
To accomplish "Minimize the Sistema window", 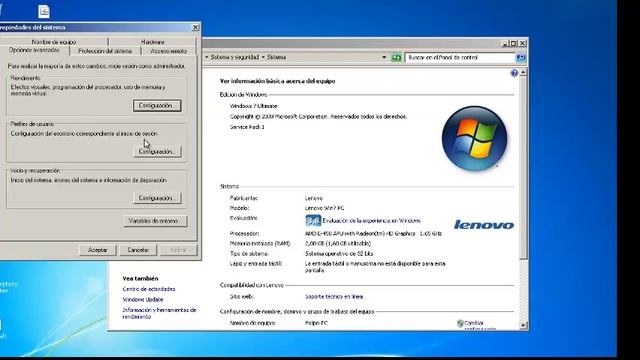I will click(505, 43).
